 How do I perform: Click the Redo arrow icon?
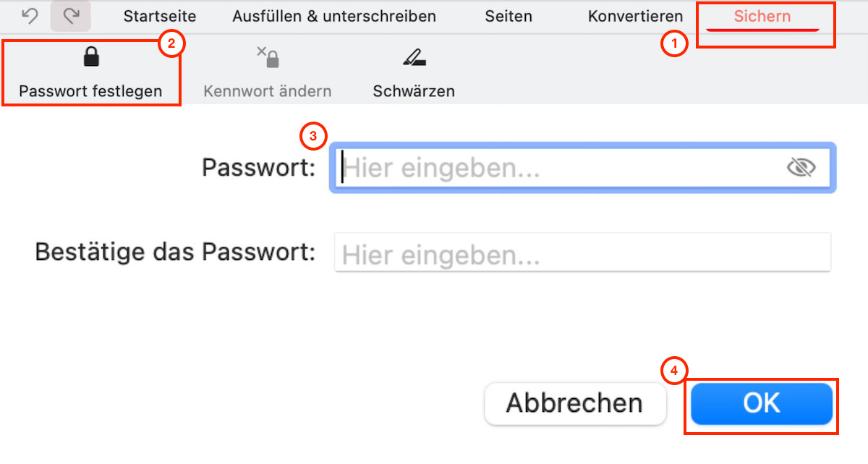[69, 15]
